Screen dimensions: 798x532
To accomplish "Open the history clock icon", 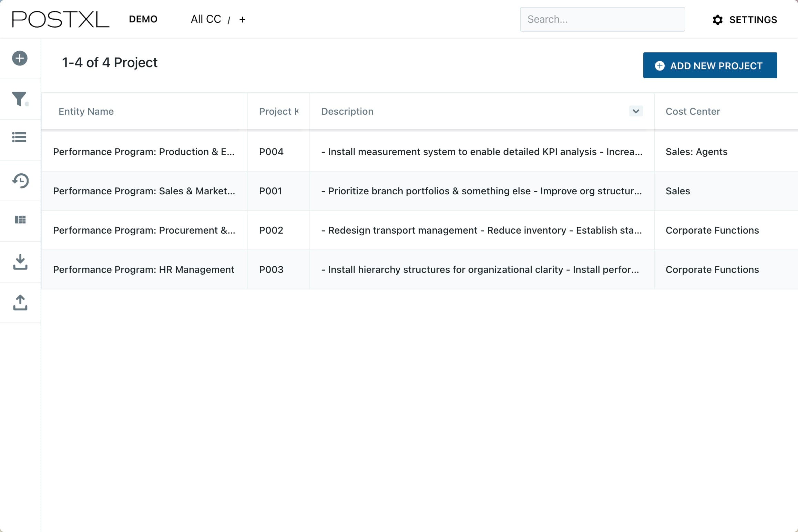I will pyautogui.click(x=20, y=181).
